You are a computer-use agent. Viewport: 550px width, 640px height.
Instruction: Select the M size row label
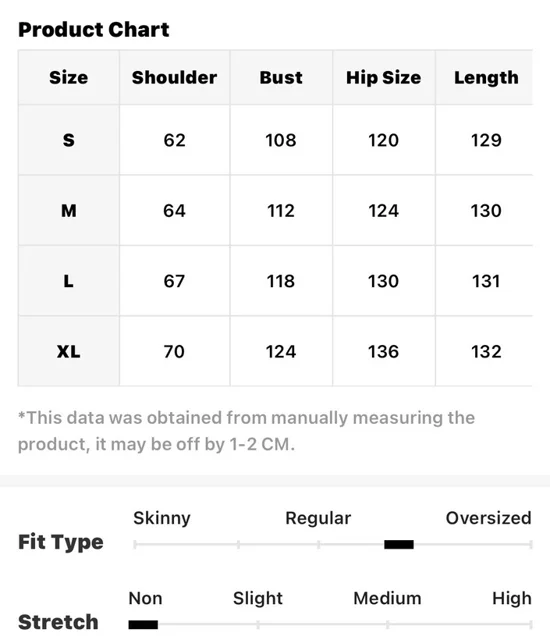[x=69, y=211]
